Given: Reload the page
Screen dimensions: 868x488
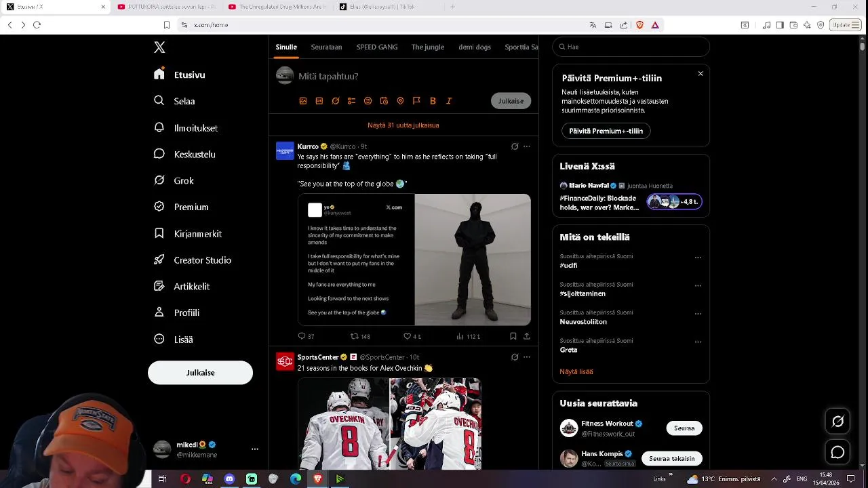Looking at the screenshot, I should pos(37,25).
